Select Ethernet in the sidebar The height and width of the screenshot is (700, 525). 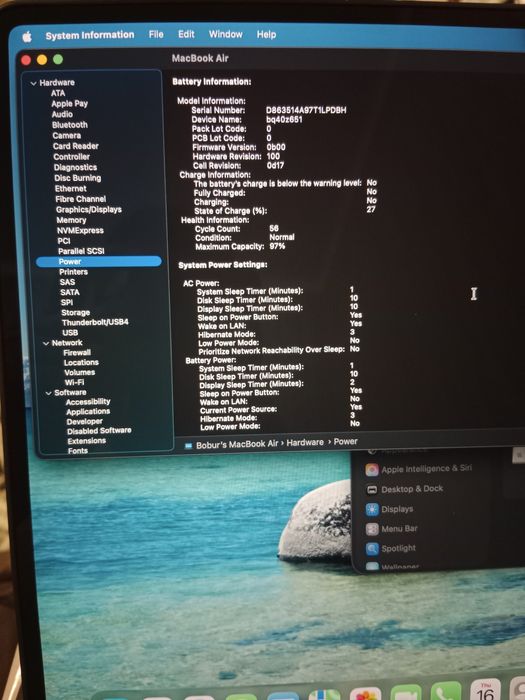point(71,188)
